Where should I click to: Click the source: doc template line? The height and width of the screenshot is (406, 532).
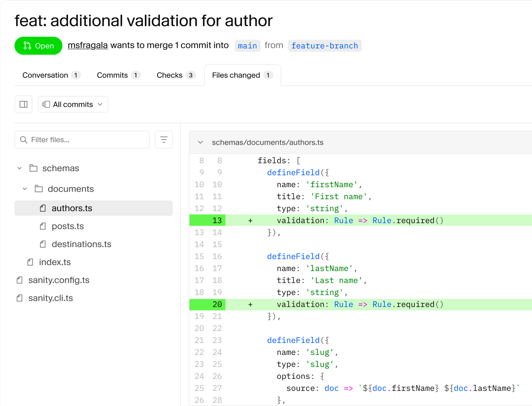tap(403, 388)
